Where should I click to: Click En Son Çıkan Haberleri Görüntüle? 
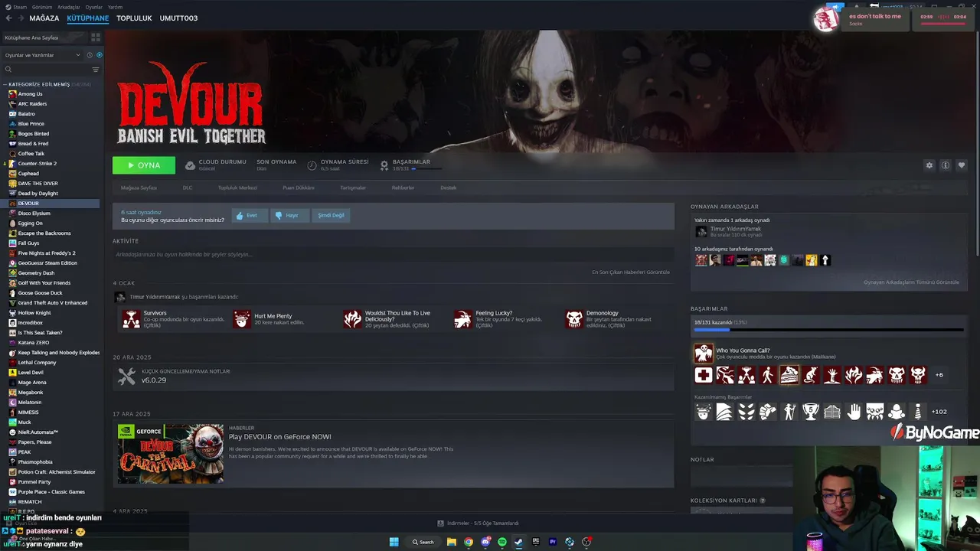631,272
